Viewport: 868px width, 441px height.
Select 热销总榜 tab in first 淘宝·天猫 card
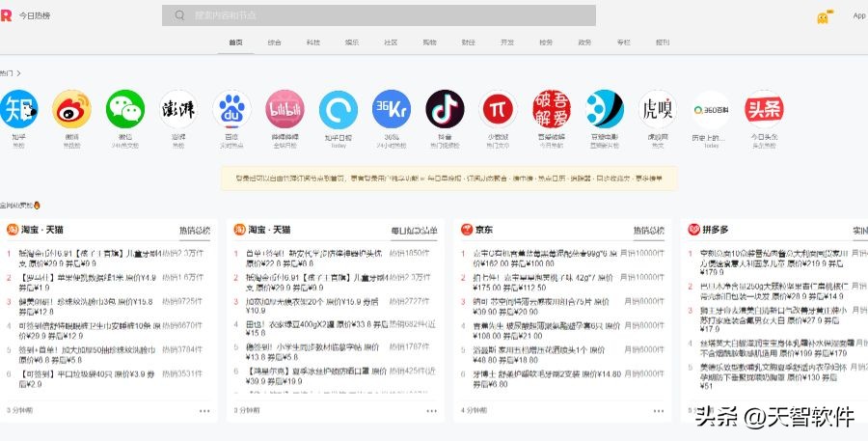pyautogui.click(x=195, y=231)
